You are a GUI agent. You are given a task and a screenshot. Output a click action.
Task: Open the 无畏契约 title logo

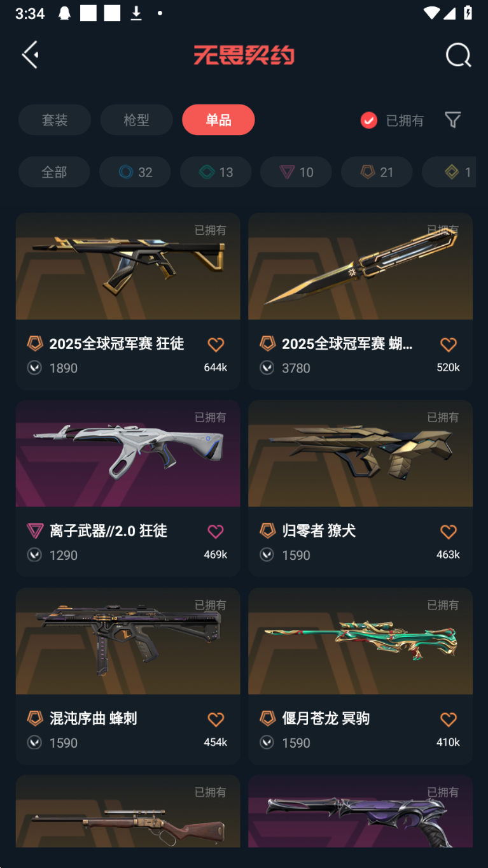pyautogui.click(x=244, y=55)
